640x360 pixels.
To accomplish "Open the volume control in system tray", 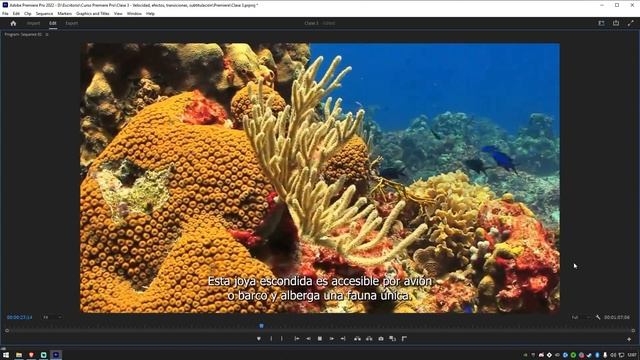I will pyautogui.click(x=613, y=355).
